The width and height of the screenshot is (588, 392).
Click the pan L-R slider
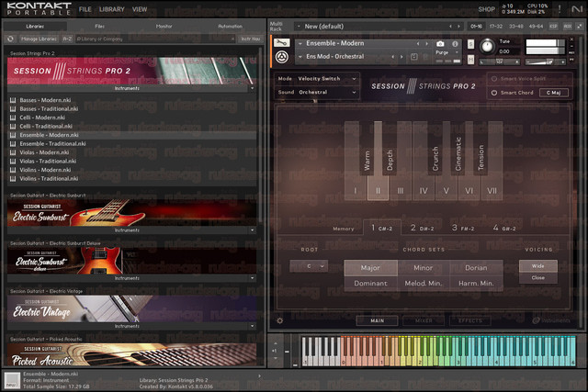pos(500,62)
